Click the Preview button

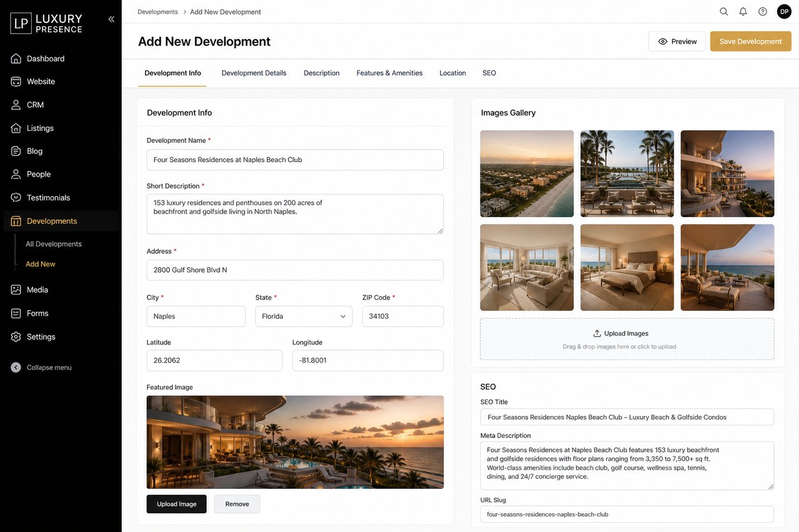[x=677, y=42]
